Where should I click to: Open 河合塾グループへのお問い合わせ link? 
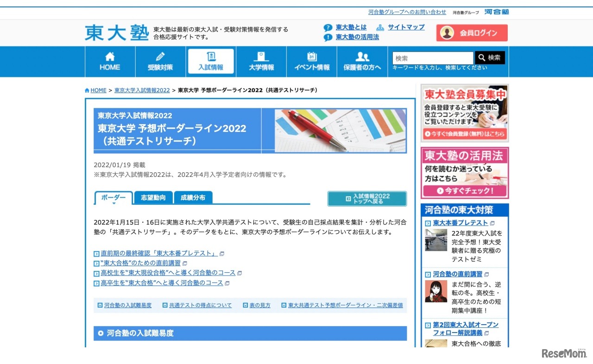point(407,12)
